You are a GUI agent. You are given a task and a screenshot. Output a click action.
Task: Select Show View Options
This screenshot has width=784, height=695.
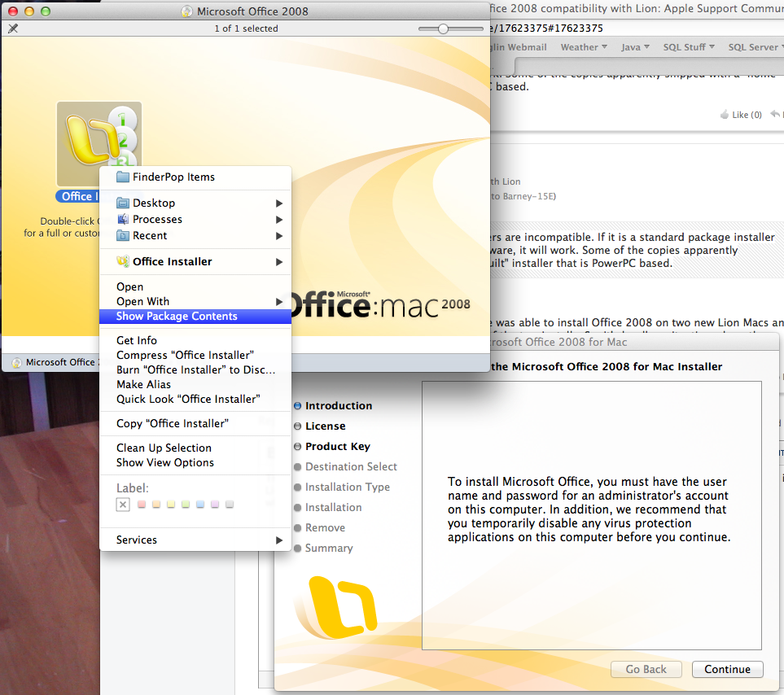(x=195, y=463)
